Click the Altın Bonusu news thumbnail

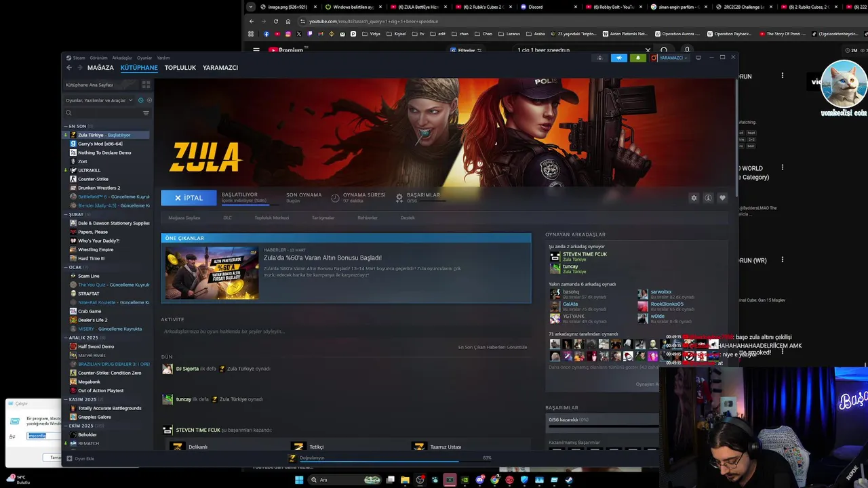click(x=212, y=272)
